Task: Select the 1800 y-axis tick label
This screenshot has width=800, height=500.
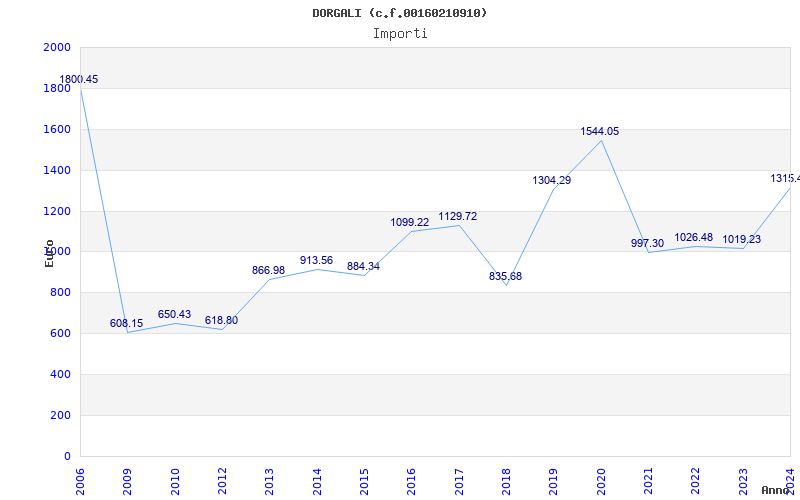Action: click(57, 88)
